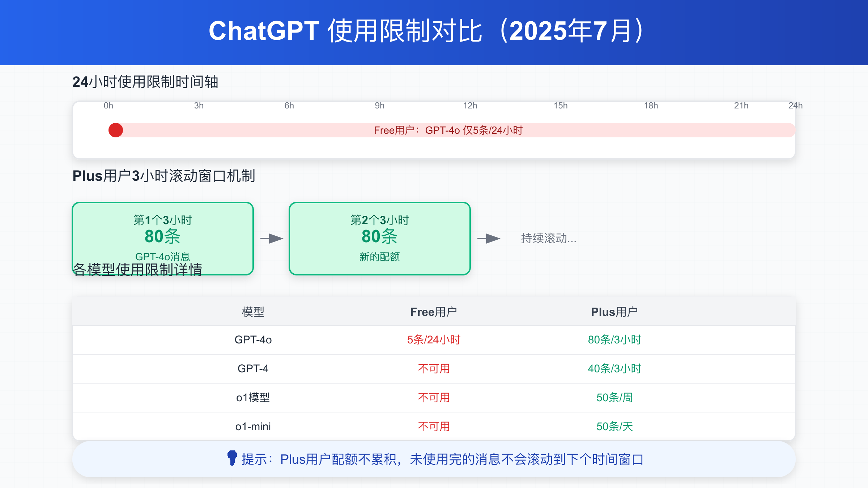The image size is (868, 488).
Task: Click '不可用' in the o1-mini row
Action: pyautogui.click(x=434, y=427)
